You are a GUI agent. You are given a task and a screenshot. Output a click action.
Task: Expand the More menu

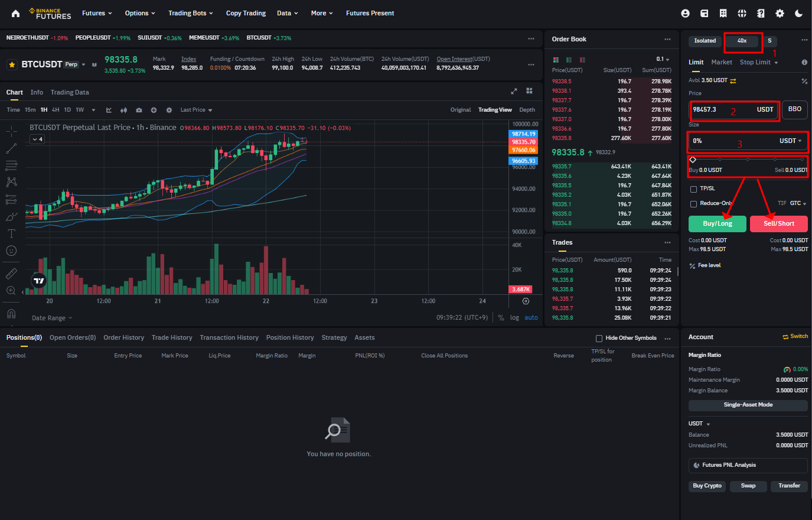[x=322, y=13]
